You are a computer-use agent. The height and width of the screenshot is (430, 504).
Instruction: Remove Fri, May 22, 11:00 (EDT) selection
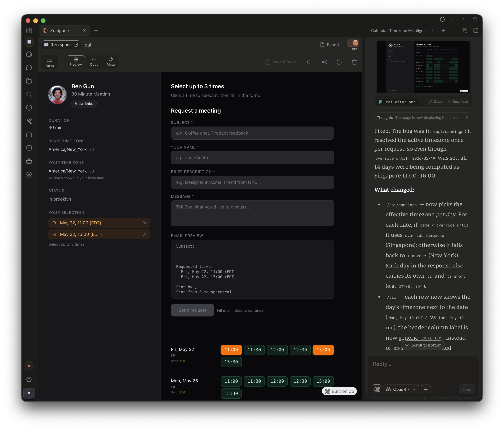pos(145,223)
